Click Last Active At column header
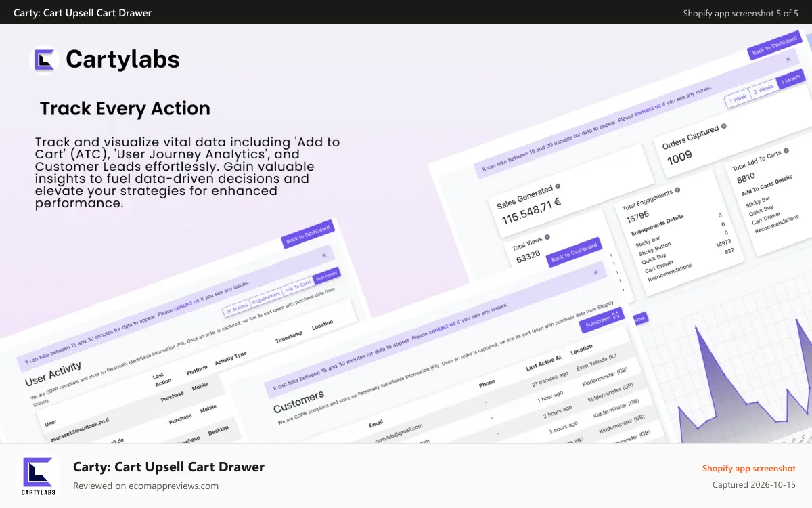 coord(544,362)
